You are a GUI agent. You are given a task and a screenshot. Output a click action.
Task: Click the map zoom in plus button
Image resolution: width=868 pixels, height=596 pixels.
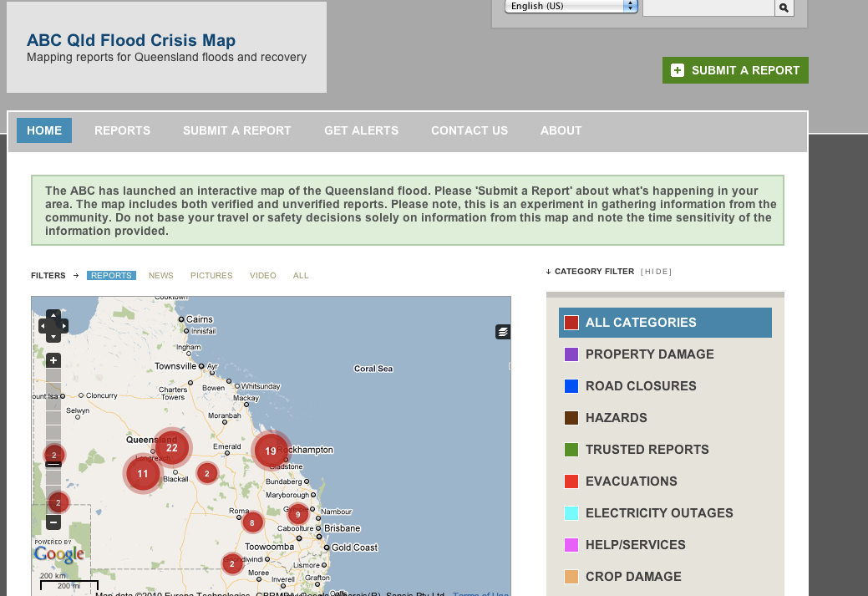(x=53, y=360)
